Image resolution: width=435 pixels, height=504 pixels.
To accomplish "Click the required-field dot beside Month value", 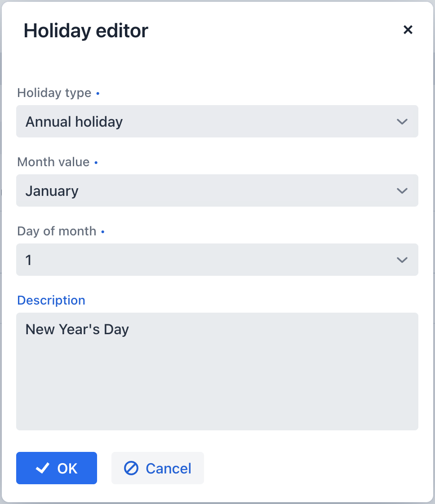I will [x=96, y=163].
